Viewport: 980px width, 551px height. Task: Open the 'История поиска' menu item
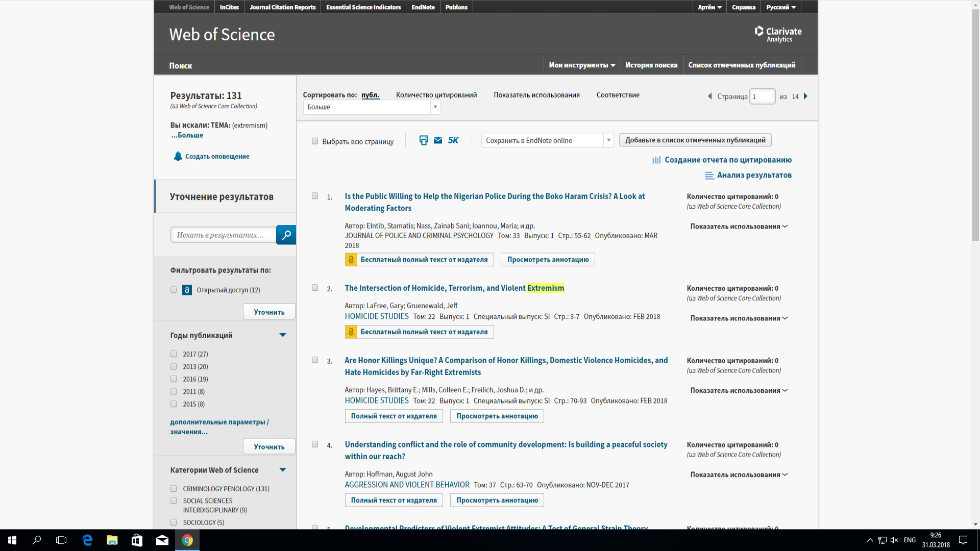651,65
